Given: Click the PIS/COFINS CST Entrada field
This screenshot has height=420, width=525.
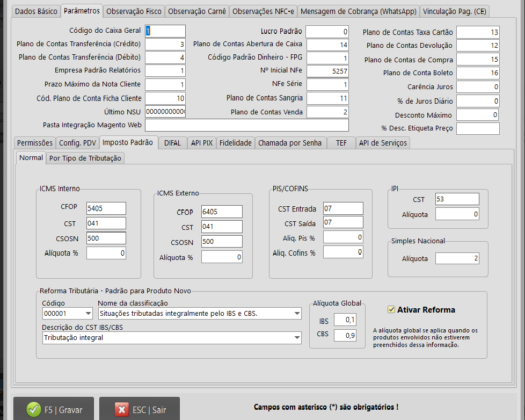Looking at the screenshot, I should 343,208.
